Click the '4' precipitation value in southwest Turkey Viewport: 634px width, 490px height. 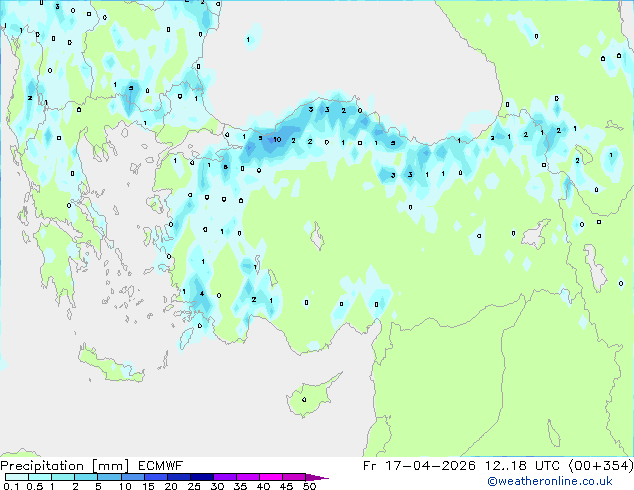coord(202,294)
